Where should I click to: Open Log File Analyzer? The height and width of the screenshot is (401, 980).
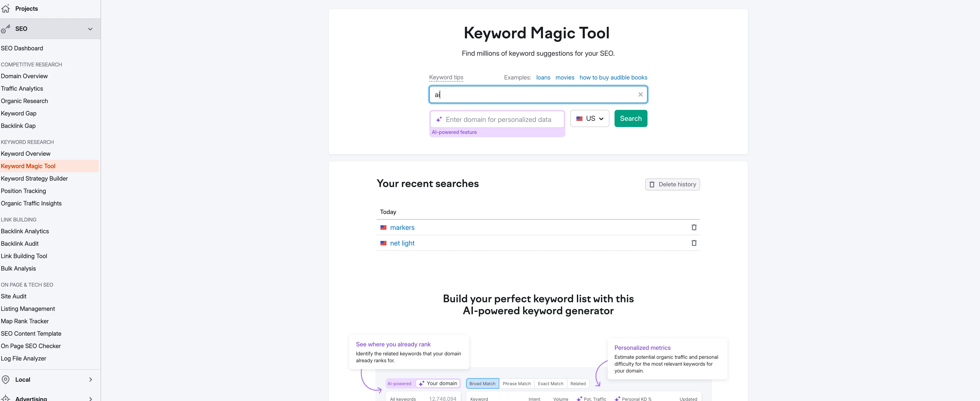[x=24, y=359]
